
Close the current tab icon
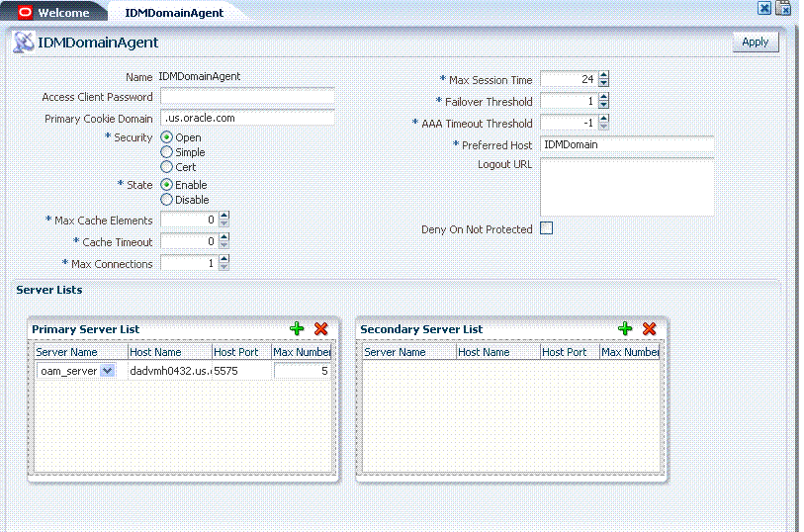764,8
